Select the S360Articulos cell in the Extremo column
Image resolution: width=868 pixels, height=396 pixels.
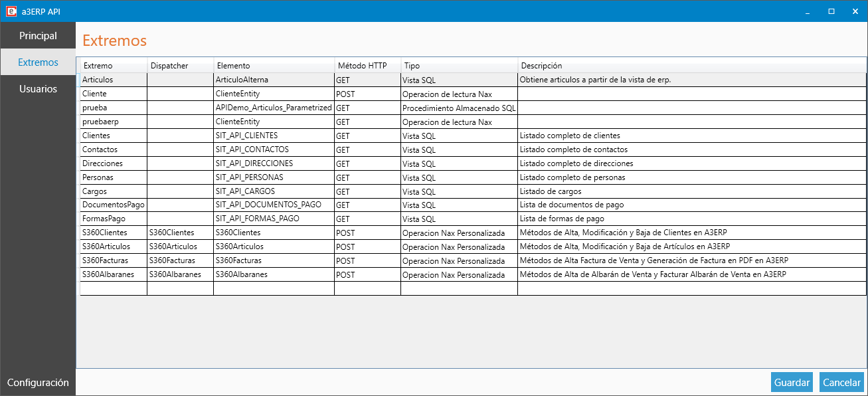(114, 247)
